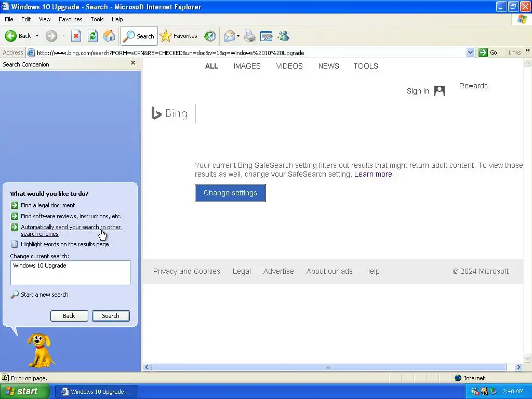The image size is (532, 399).
Task: Open the Forward history dropdown arrow
Action: pos(63,36)
